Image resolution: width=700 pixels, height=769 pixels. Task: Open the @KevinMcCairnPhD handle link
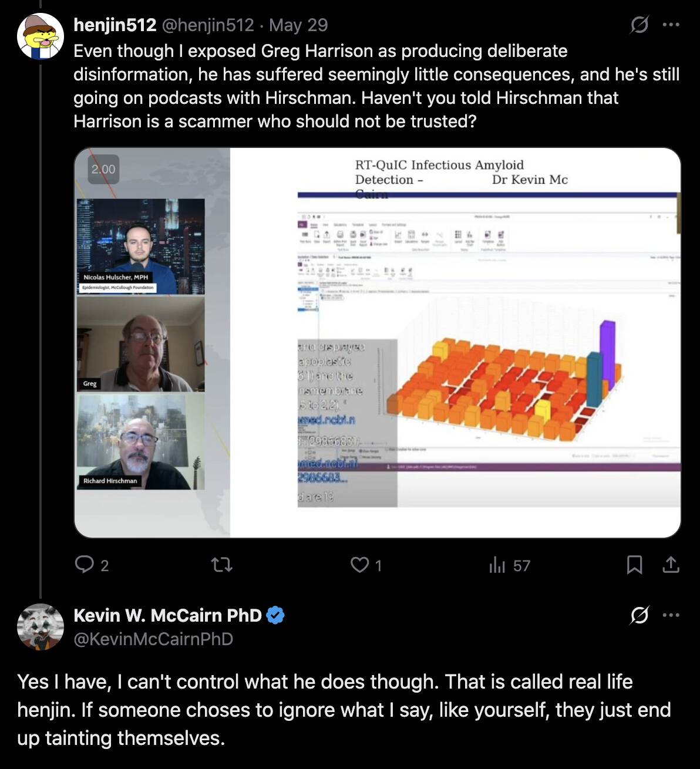pyautogui.click(x=153, y=639)
